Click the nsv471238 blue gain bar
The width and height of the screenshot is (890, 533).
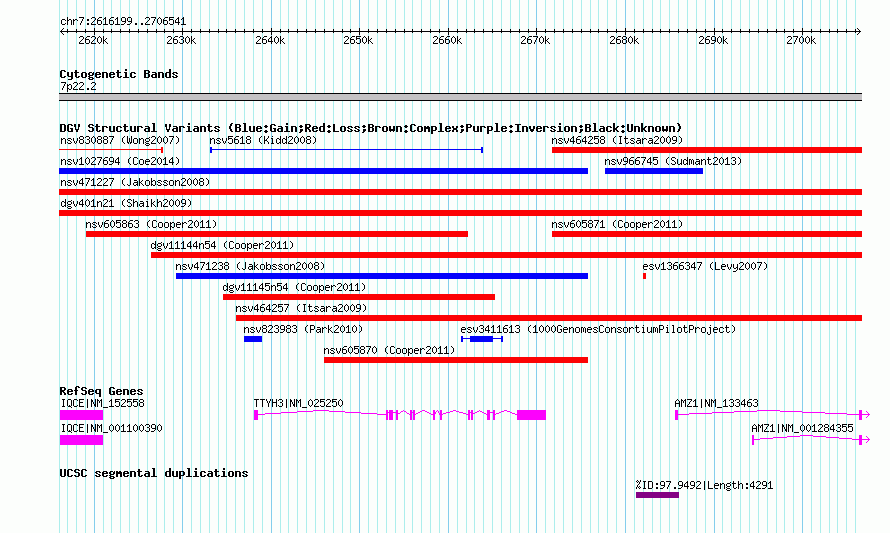382,276
